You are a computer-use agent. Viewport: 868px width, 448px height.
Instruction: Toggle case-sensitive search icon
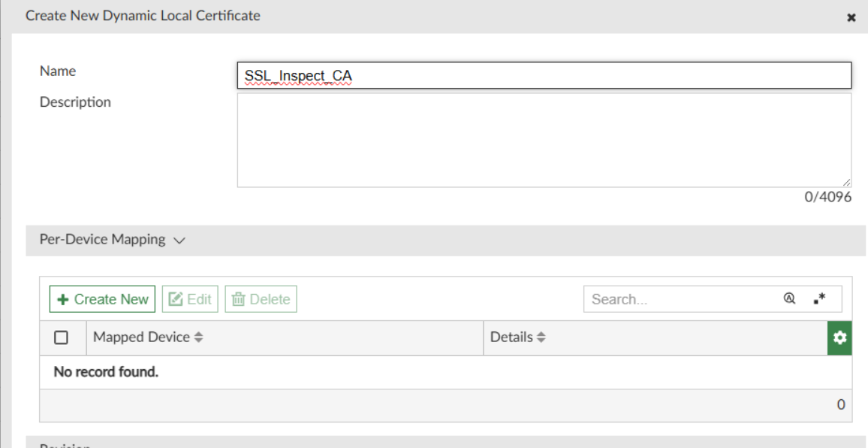[789, 298]
